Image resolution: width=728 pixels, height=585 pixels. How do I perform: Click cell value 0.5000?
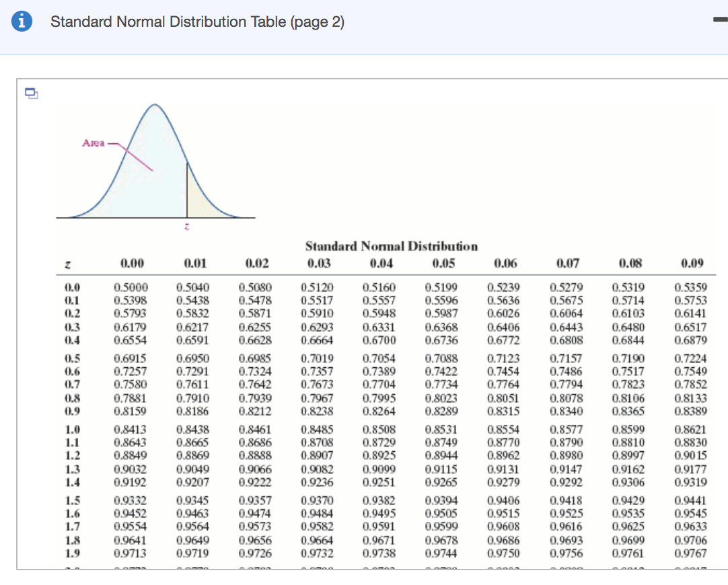131,287
